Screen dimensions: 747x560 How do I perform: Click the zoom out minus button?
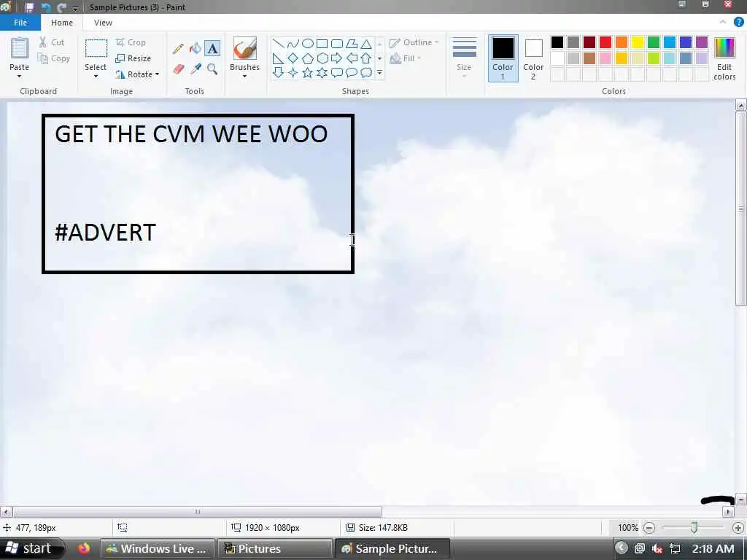649,528
